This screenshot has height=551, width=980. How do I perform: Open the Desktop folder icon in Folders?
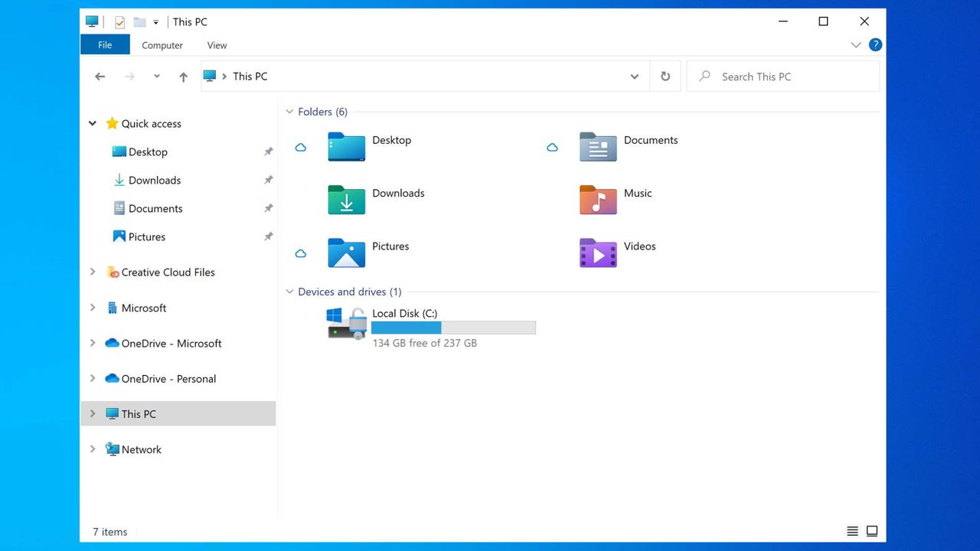point(346,147)
